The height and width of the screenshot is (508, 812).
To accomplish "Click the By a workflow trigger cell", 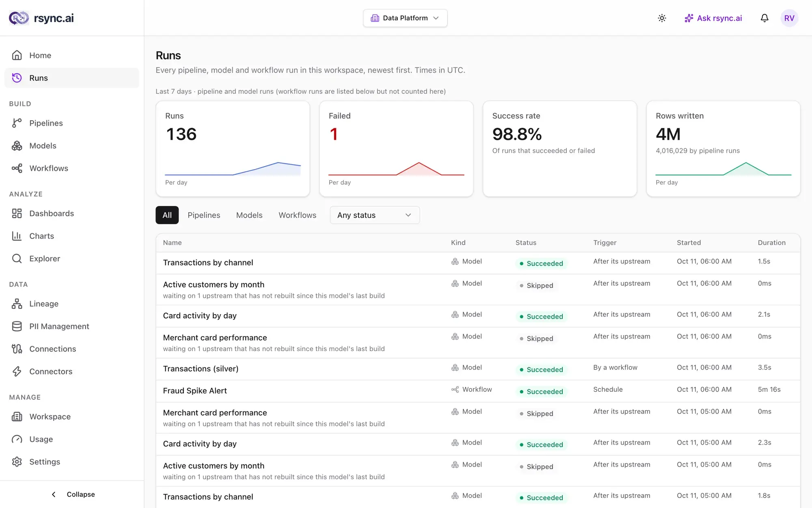I will [x=615, y=367].
